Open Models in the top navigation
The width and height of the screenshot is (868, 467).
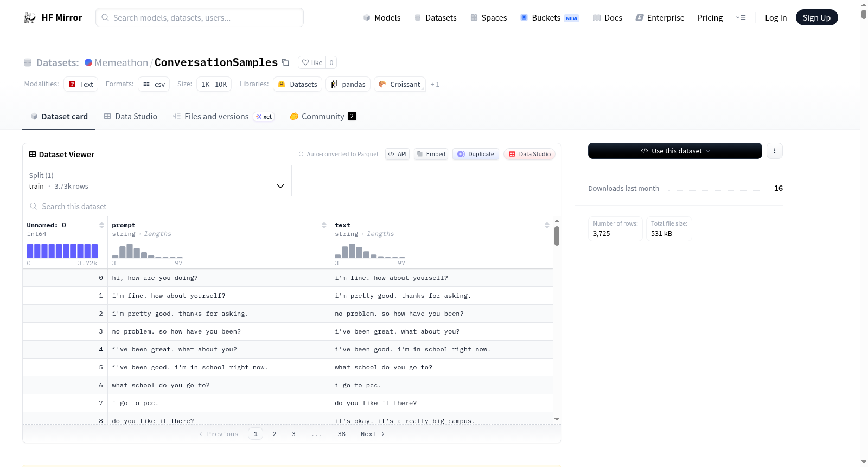point(382,18)
